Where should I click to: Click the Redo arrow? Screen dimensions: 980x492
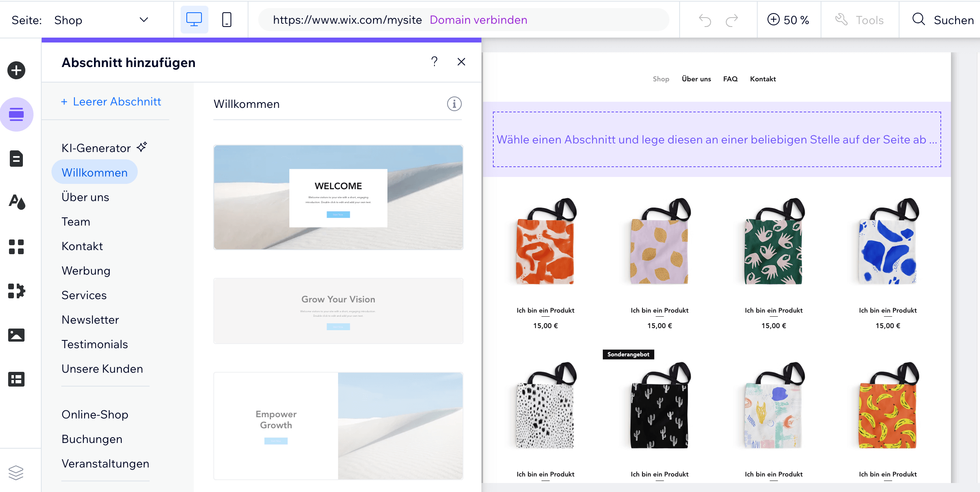point(732,20)
